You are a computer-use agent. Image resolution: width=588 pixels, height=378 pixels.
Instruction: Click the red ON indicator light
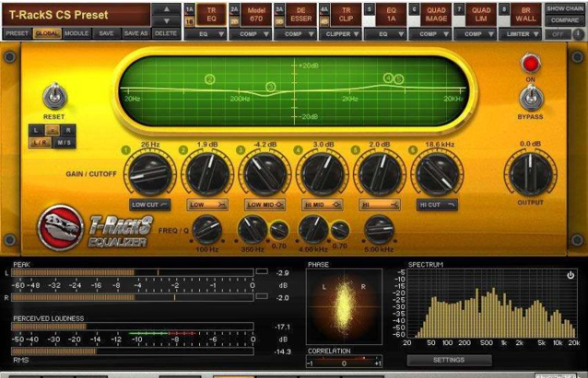[x=531, y=64]
